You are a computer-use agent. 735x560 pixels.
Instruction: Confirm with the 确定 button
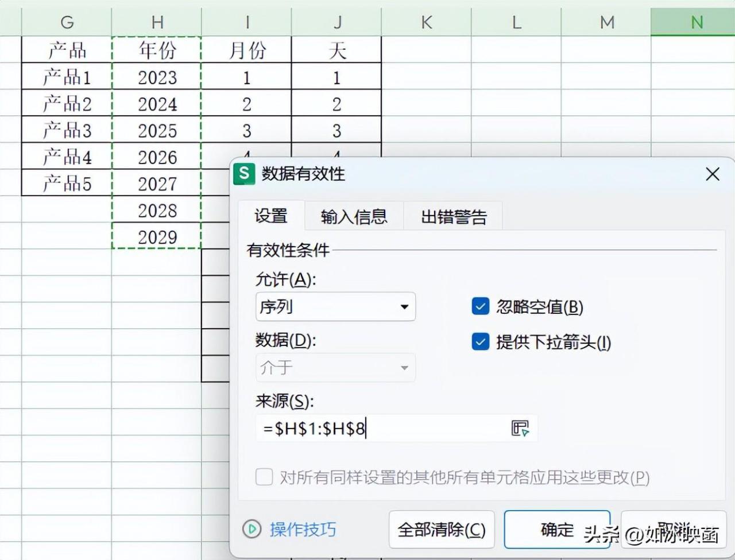[x=557, y=530]
